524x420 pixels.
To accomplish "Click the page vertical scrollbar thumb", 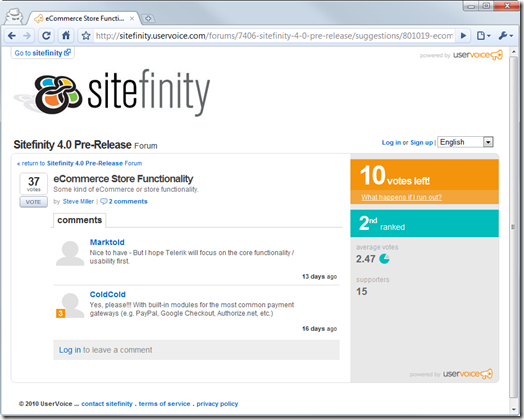I will 513,227.
